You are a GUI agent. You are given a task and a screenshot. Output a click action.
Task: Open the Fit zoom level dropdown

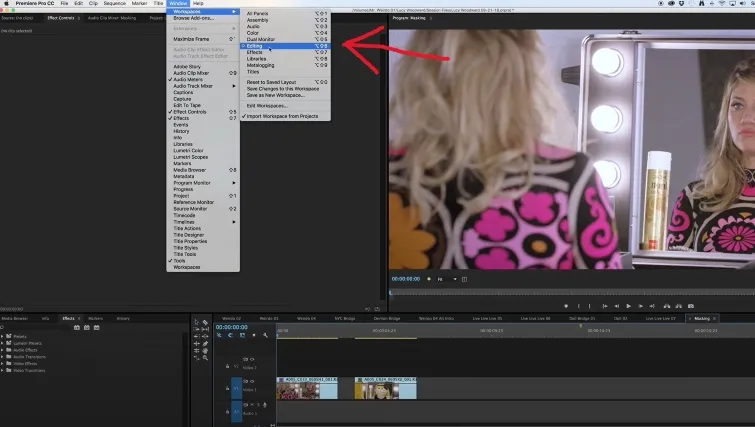coord(447,279)
